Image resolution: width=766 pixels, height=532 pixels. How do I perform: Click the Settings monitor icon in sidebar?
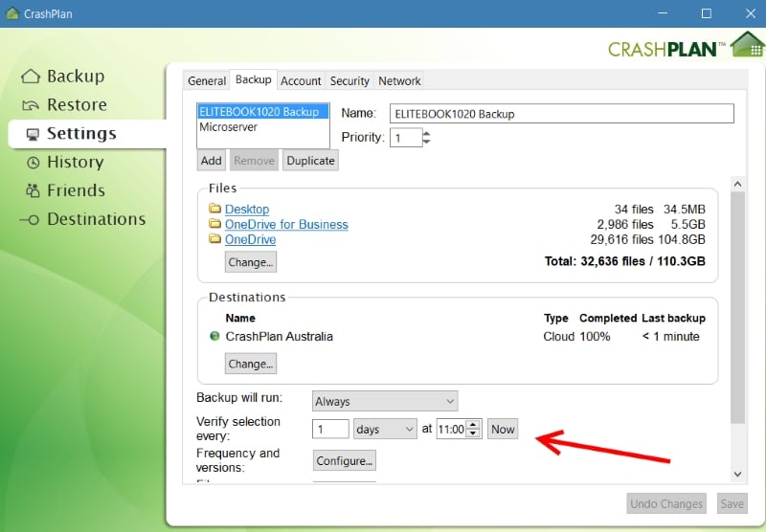point(33,134)
